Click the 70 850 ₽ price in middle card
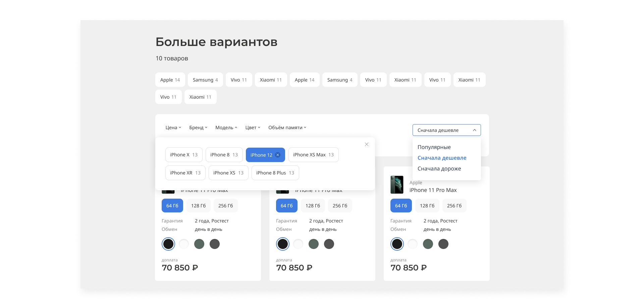Viewport: 644px width, 302px height. [x=294, y=268]
